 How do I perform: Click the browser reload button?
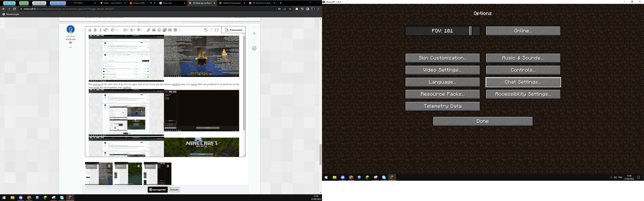click(14, 9)
